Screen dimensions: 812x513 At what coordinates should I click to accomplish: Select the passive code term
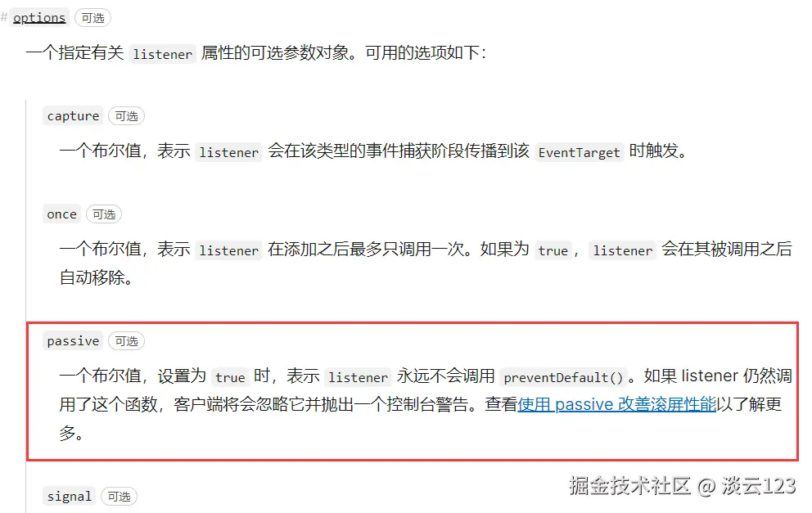click(73, 341)
